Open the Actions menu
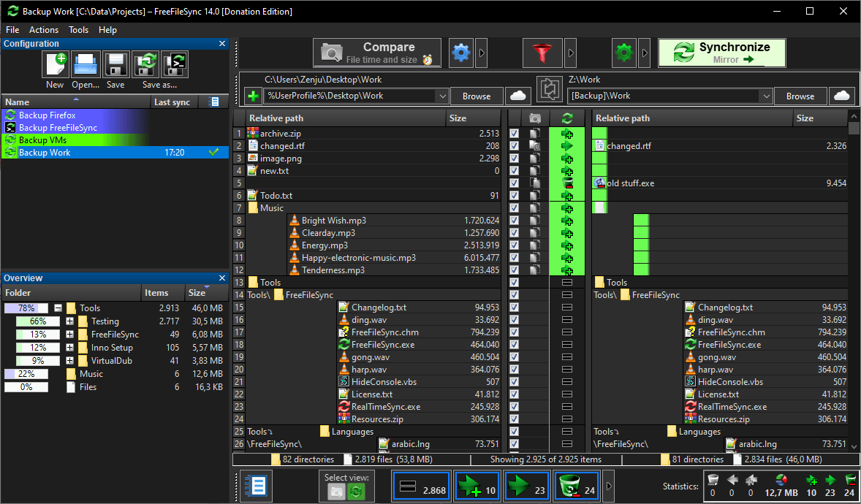Screen dimensions: 861x504 44,30
